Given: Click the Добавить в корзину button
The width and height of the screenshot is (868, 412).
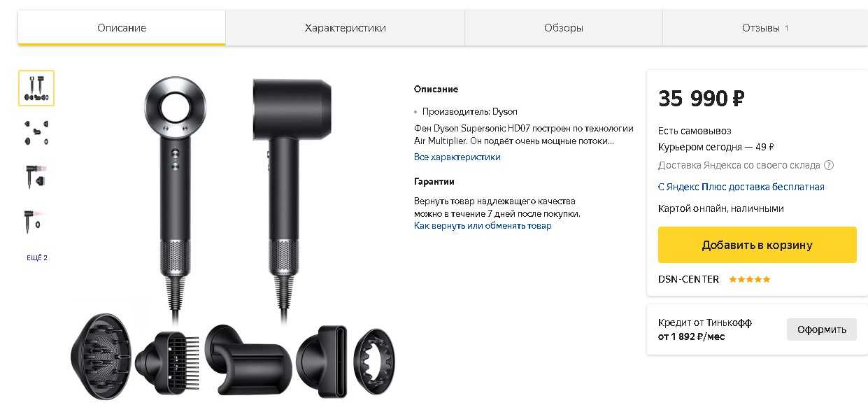Looking at the screenshot, I should 757,245.
